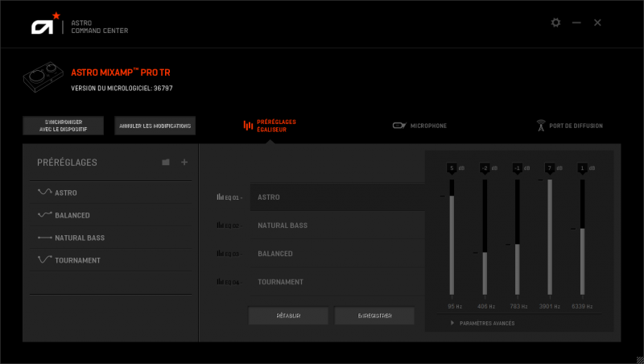This screenshot has width=644, height=364.
Task: Select BALANCED in presets list
Action: point(110,215)
